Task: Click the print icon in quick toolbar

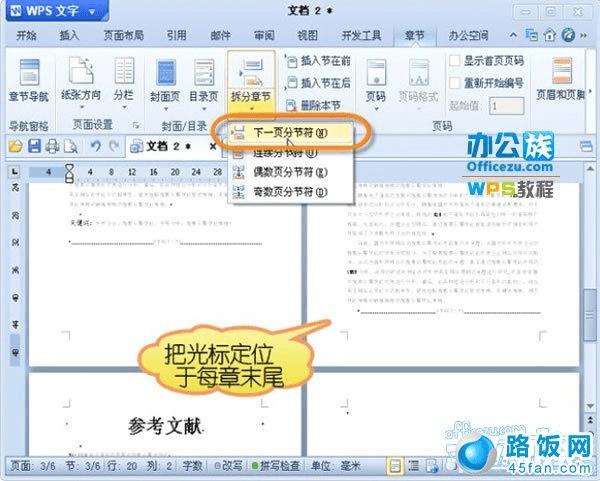Action: [52, 146]
